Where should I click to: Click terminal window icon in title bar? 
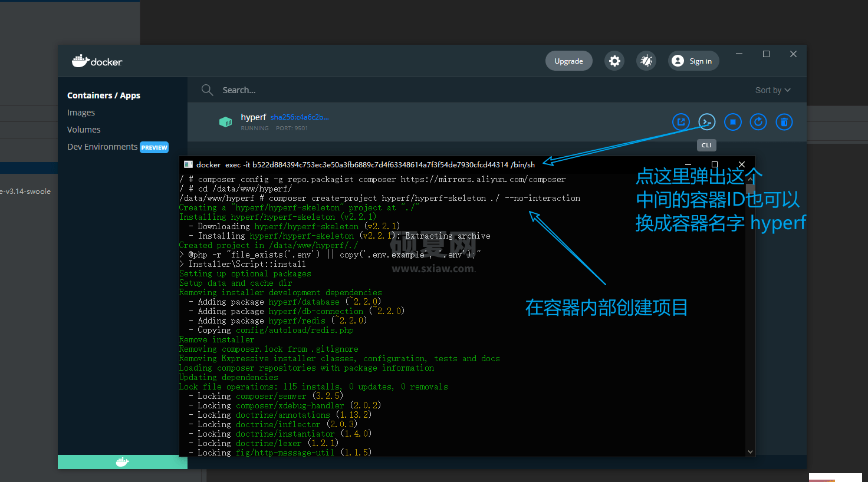pos(188,164)
